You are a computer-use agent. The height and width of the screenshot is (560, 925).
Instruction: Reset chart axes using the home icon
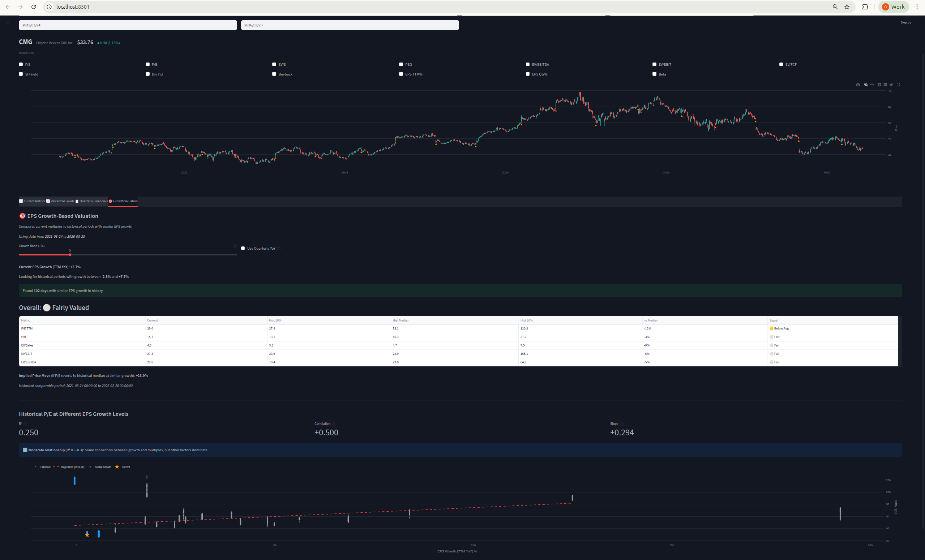coord(891,85)
